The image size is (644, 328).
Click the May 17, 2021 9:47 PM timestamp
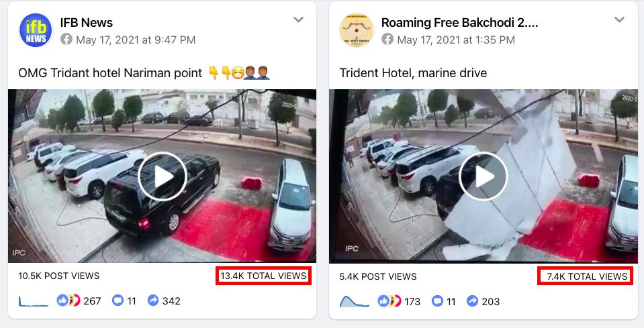136,40
